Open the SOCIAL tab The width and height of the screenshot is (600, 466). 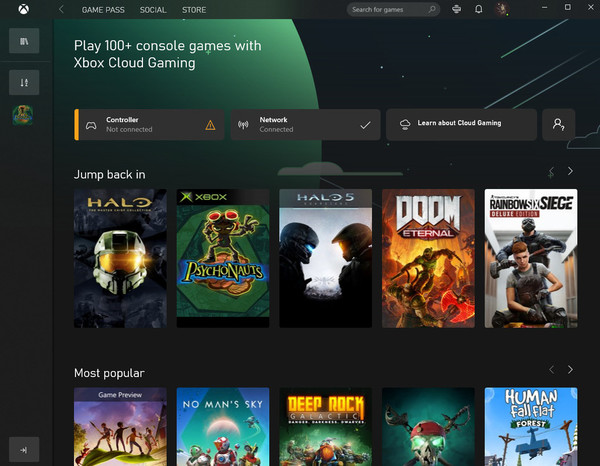click(x=153, y=10)
